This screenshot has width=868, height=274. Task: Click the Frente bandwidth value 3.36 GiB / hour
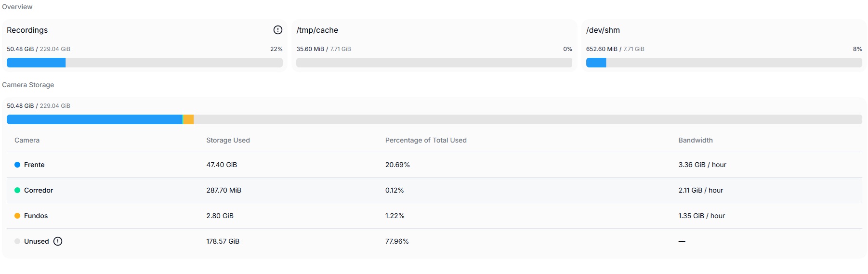702,165
